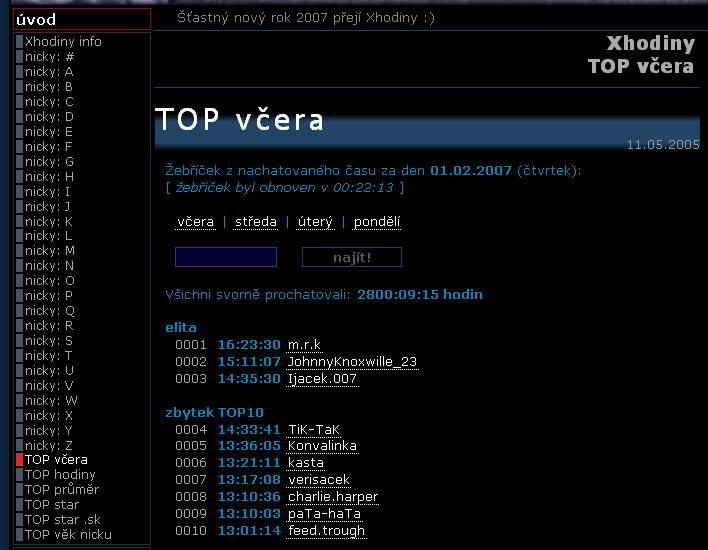Open TOP star ranking in sidebar
Screen dimensions: 708x550
(52, 505)
